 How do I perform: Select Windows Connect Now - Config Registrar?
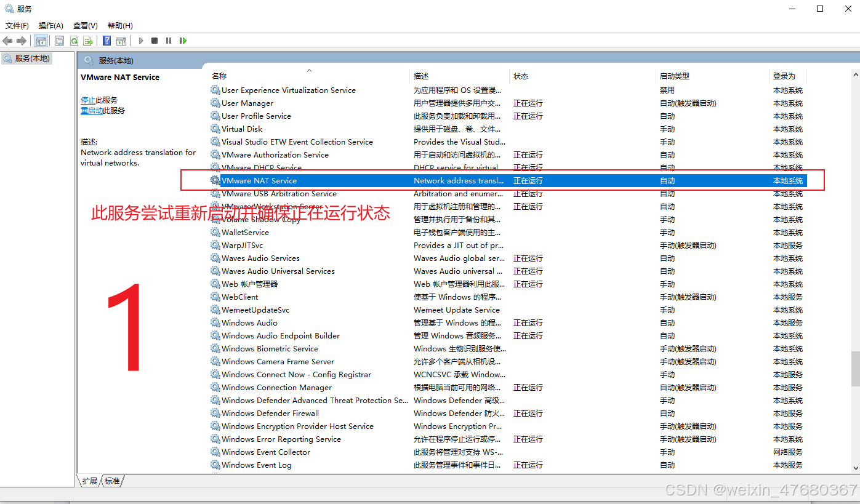click(x=508, y=374)
